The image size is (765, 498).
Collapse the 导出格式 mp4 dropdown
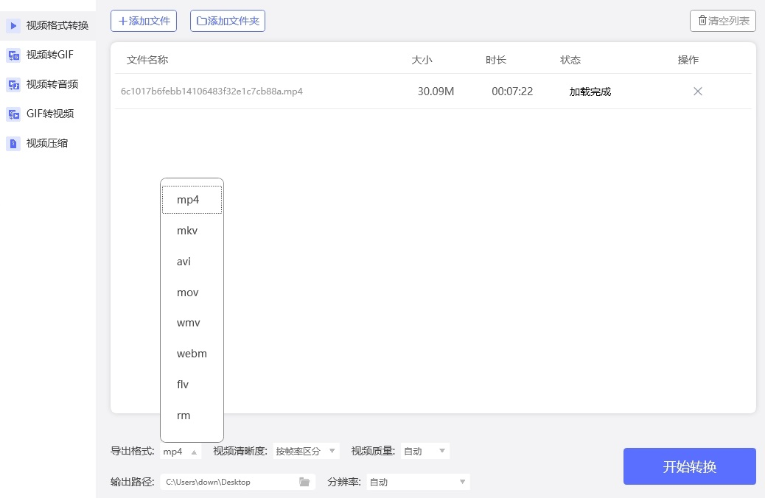181,452
